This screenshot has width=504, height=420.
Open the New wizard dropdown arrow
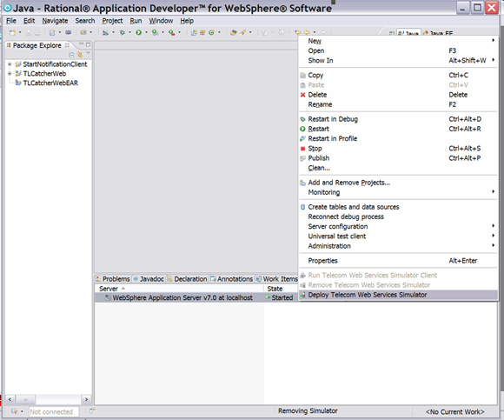[20, 32]
